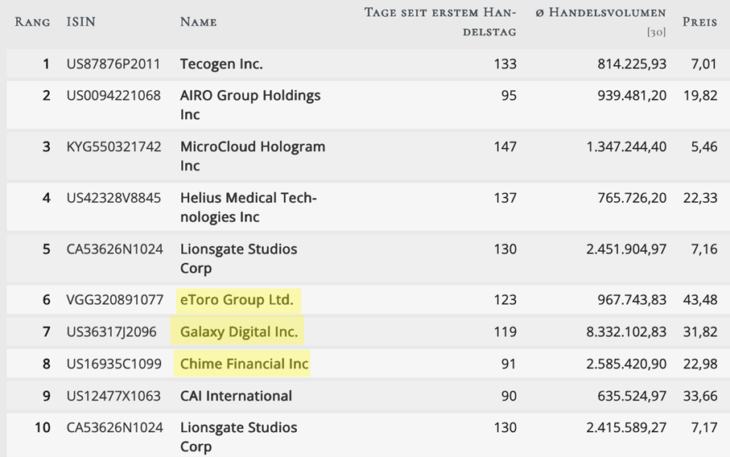Screen dimensions: 730x457
Task: Click the days value 119
Action: point(505,332)
